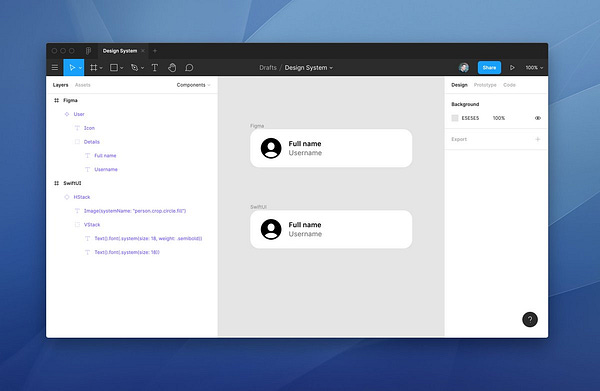Select the Comment tool
Image resolution: width=600 pixels, height=391 pixels.
coord(189,68)
